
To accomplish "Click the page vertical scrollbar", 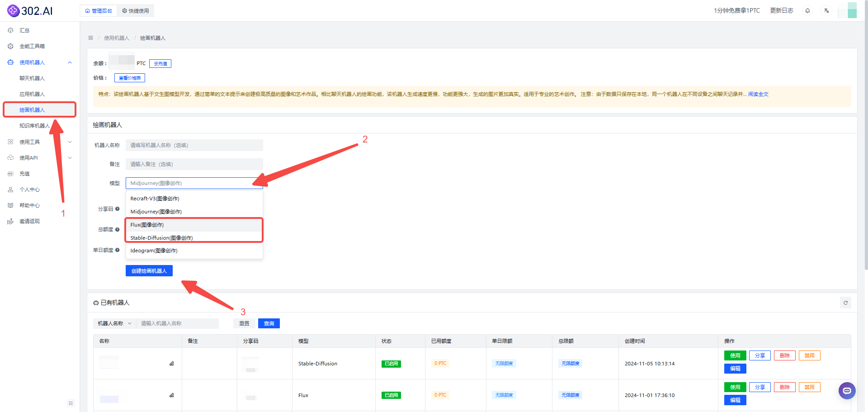I will [x=866, y=136].
